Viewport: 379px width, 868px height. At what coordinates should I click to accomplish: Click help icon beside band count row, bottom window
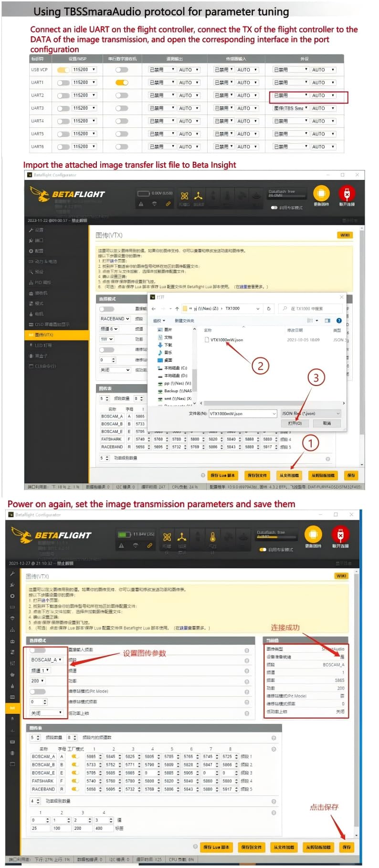coord(274,738)
